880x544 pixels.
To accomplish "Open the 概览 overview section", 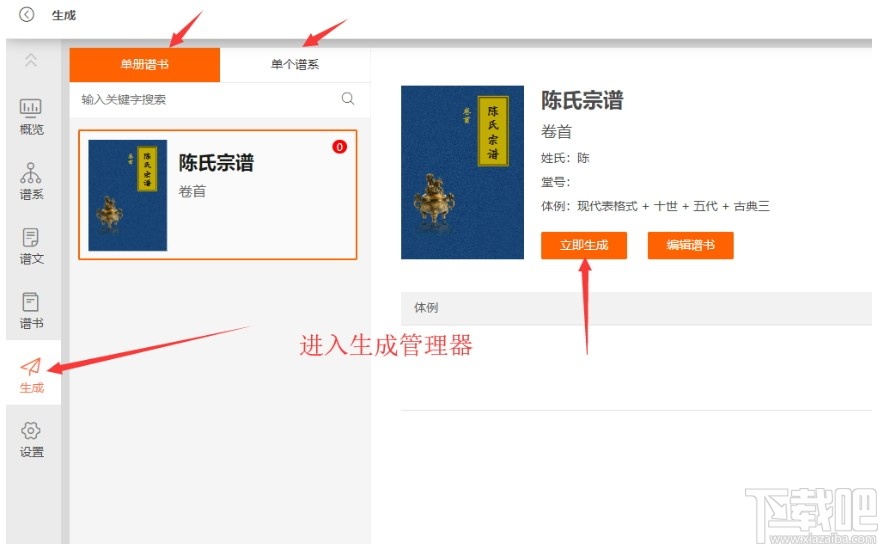I will pos(31,116).
